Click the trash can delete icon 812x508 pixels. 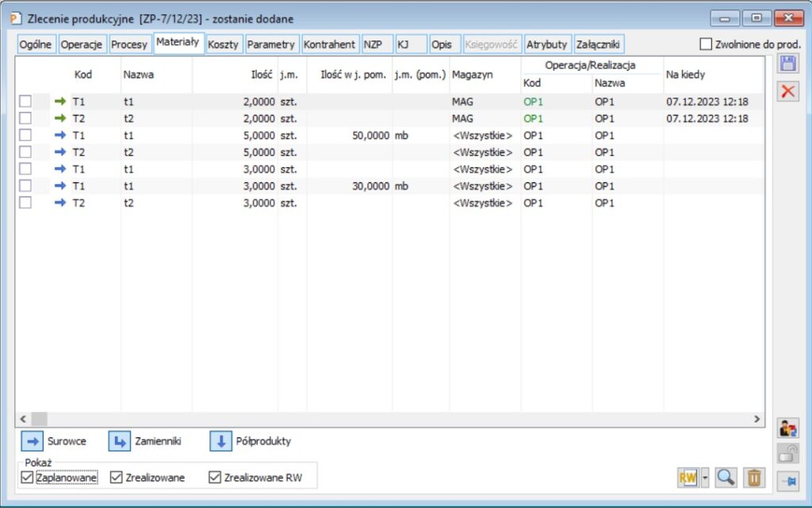coord(754,477)
